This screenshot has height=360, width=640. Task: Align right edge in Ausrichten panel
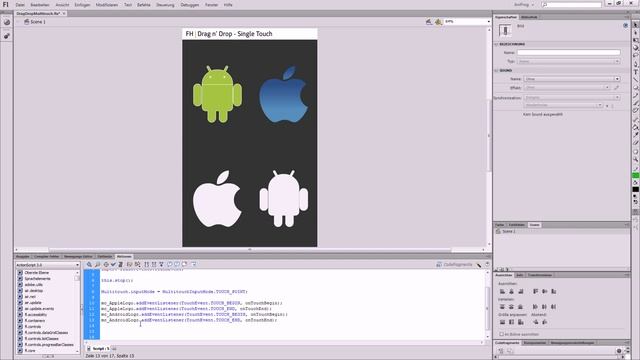pyautogui.click(x=520, y=291)
